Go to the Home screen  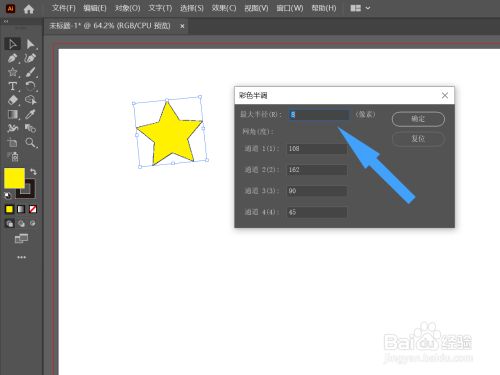point(29,9)
